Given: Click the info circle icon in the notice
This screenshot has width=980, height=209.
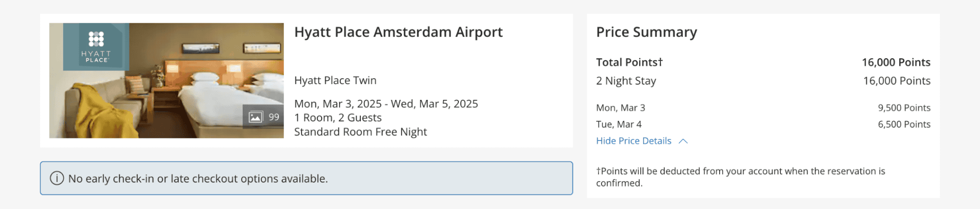Looking at the screenshot, I should 57,178.
